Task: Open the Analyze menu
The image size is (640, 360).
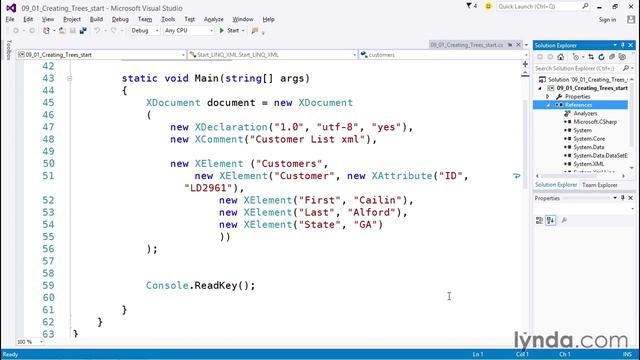Action: pyautogui.click(x=213, y=19)
